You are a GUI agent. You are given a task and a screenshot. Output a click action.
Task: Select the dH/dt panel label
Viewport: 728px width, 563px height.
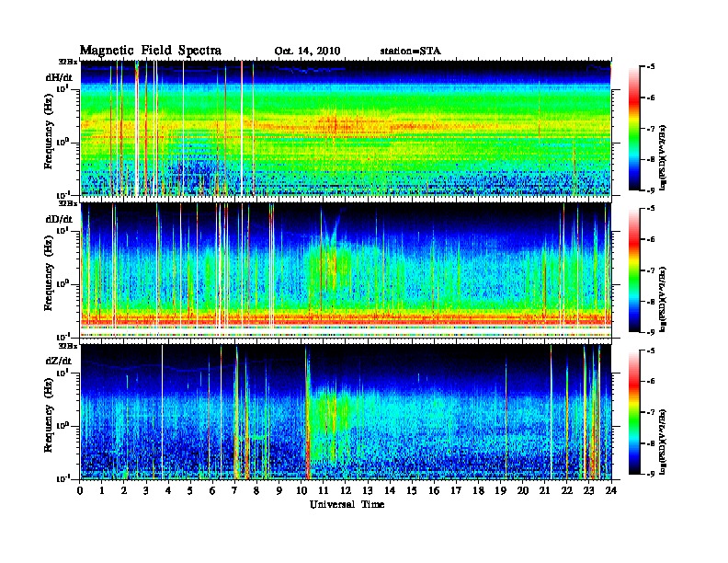[59, 77]
